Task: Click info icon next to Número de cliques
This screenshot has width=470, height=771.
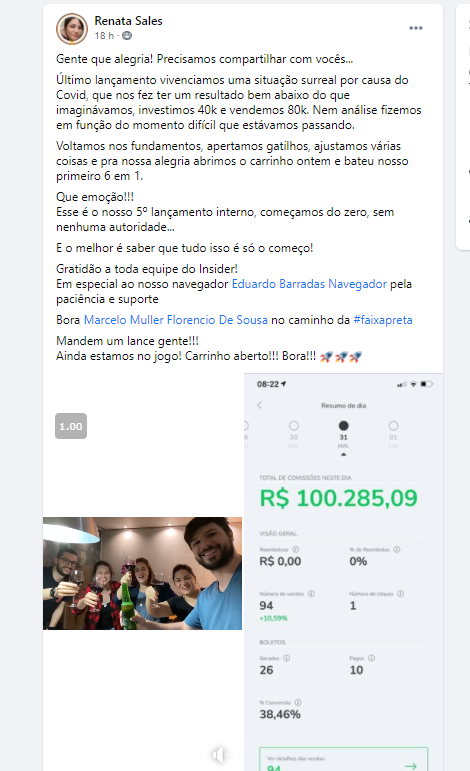Action: (401, 593)
